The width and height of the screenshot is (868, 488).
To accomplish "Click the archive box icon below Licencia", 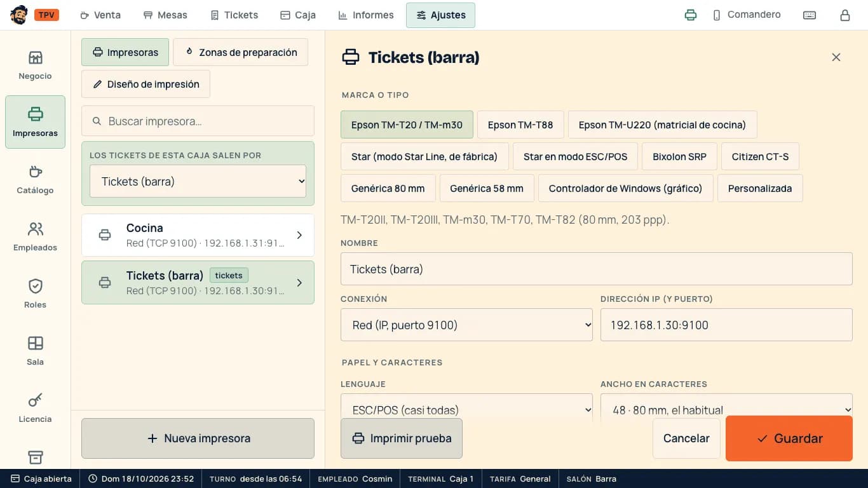I will coord(35,457).
